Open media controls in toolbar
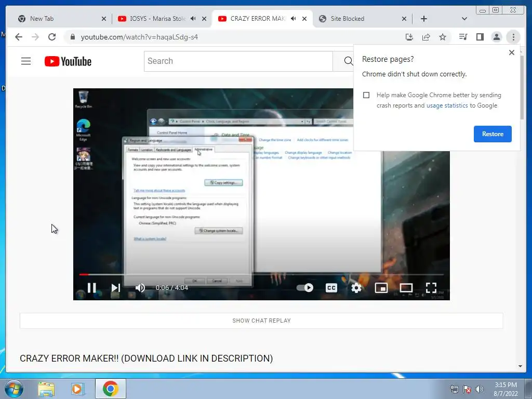Viewport: 532px width, 399px height. point(463,37)
